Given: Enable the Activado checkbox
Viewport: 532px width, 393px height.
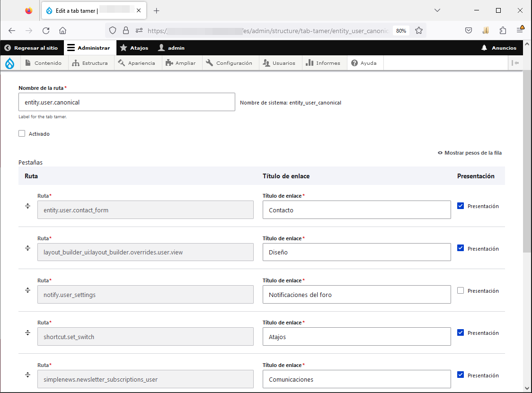Looking at the screenshot, I should [x=22, y=133].
